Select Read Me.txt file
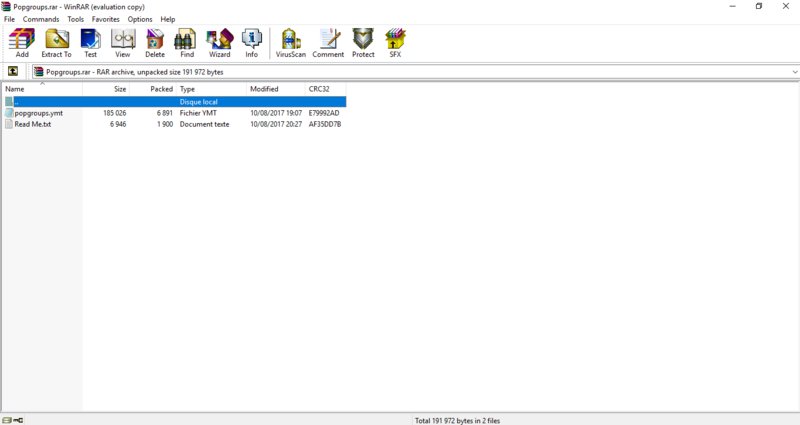 point(33,124)
